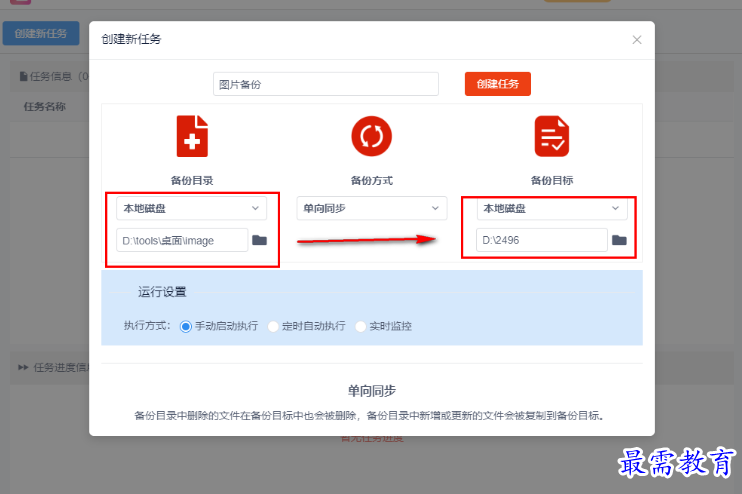The height and width of the screenshot is (494, 742).
Task: Select manual start execution radio button
Action: 186,326
